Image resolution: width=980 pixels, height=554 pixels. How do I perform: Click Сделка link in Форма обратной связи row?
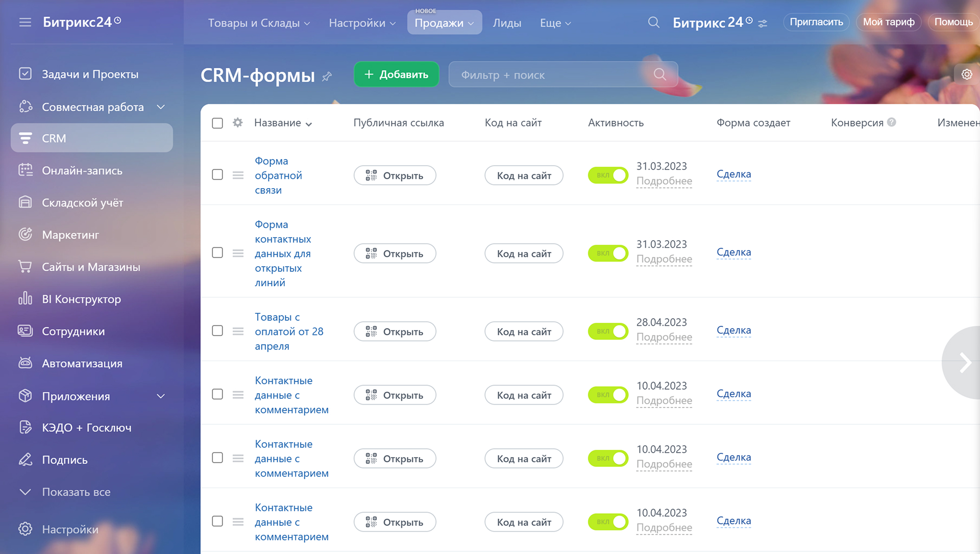click(733, 174)
